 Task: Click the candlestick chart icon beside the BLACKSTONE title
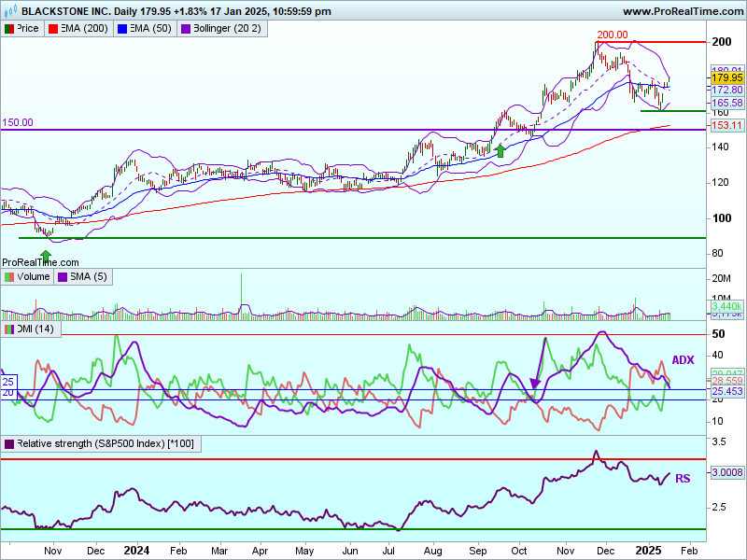point(10,11)
